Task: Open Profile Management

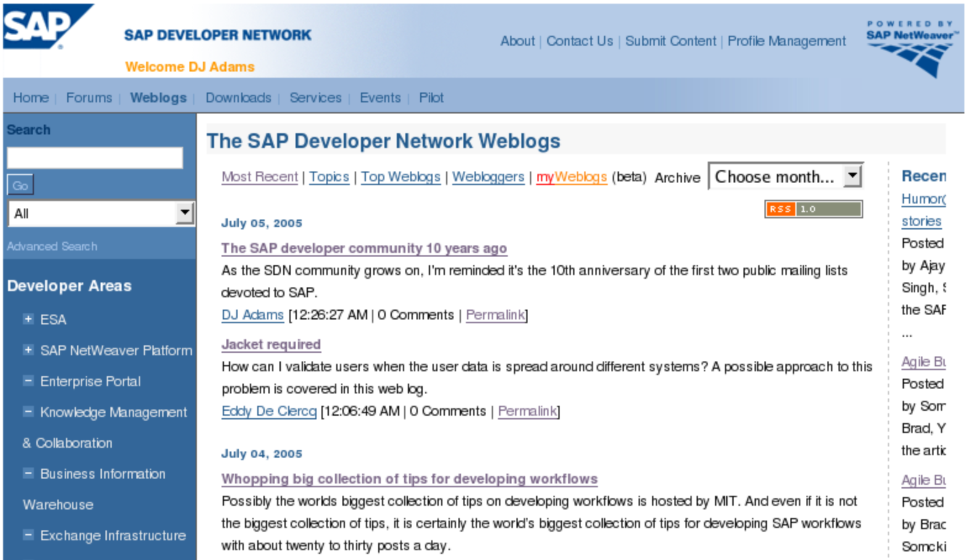Action: pos(787,41)
